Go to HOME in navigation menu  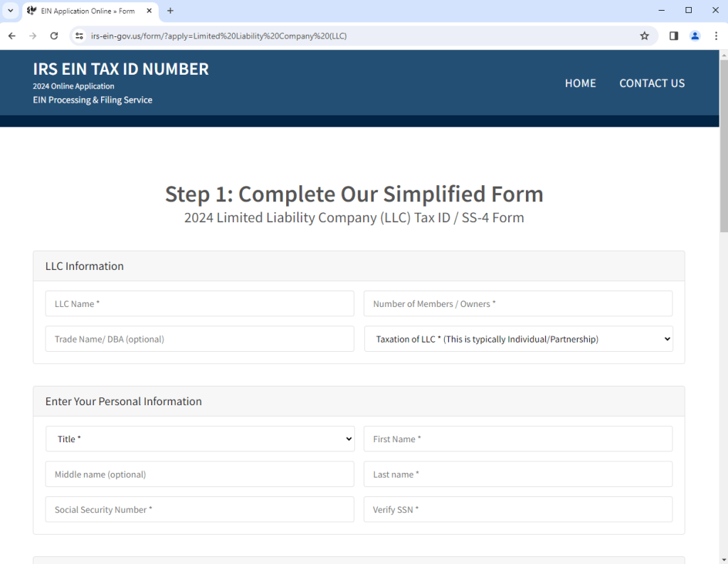580,83
